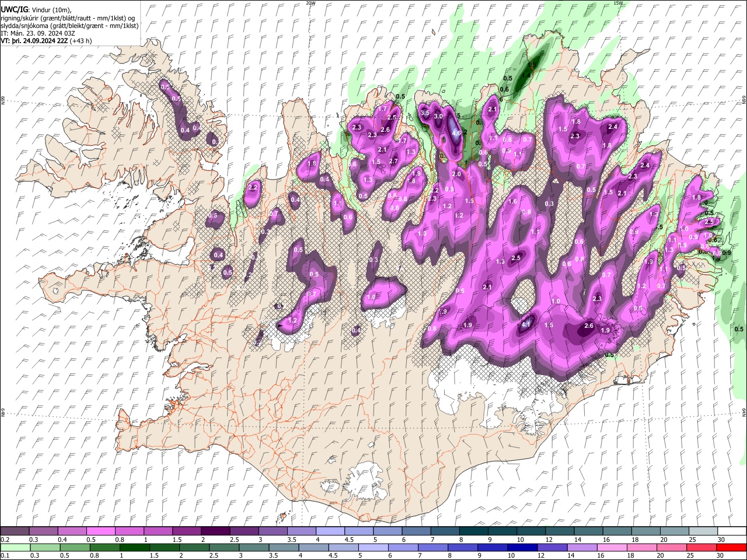Screen dimensions: 747x560
Task: Click the "15W" longitude label
Action: click(x=618, y=3)
